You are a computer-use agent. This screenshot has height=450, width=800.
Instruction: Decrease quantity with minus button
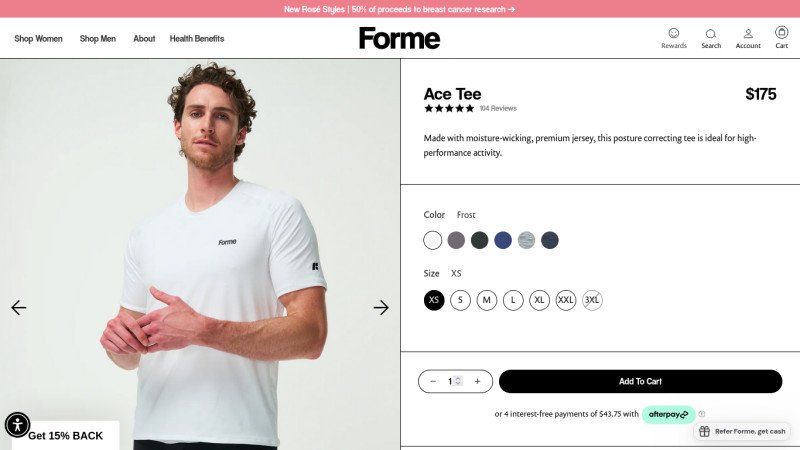click(x=433, y=381)
